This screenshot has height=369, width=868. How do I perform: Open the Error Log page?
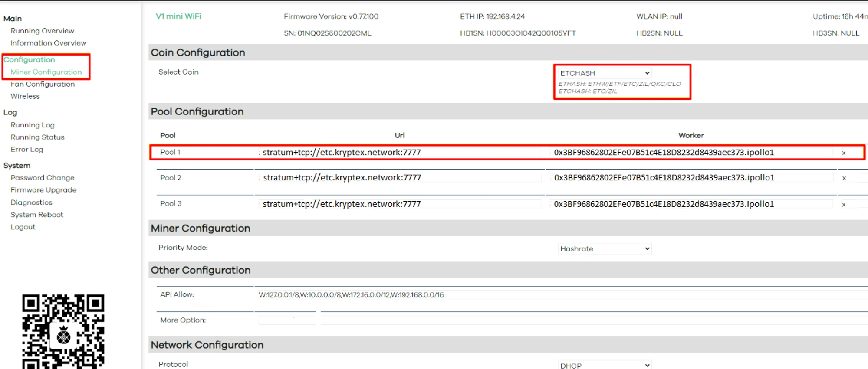click(27, 150)
